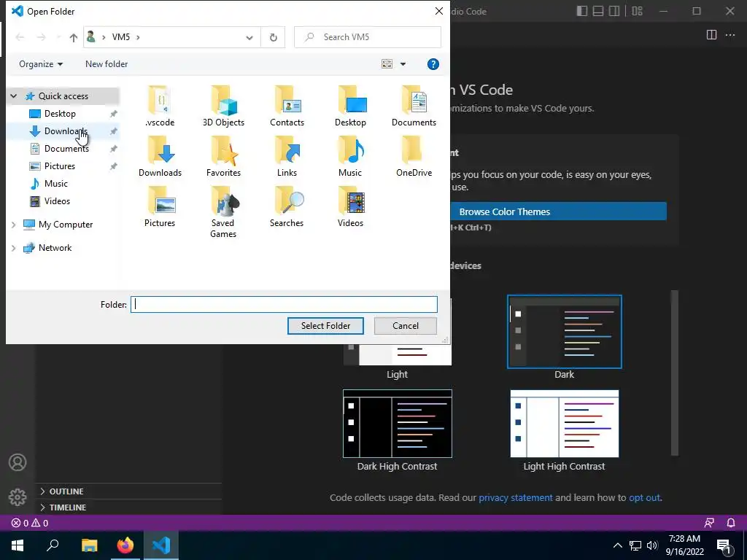
Task: Click the errors and warnings status indicator
Action: coord(30,523)
